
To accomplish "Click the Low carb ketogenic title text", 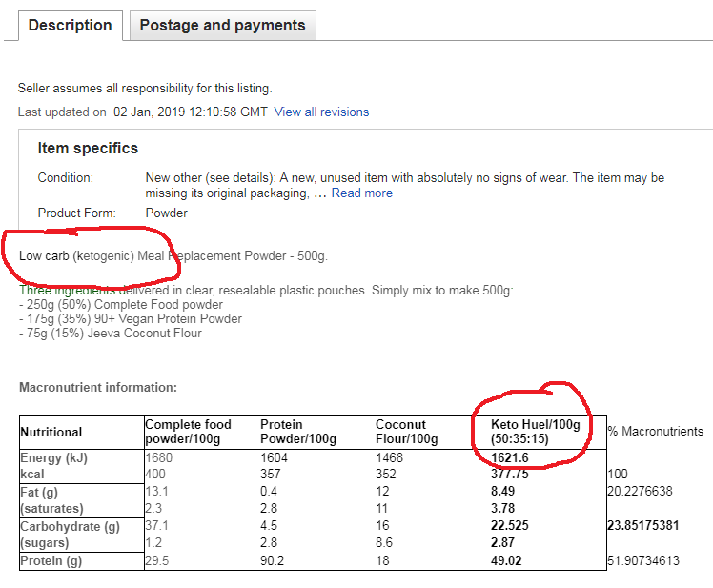I will pos(173,256).
